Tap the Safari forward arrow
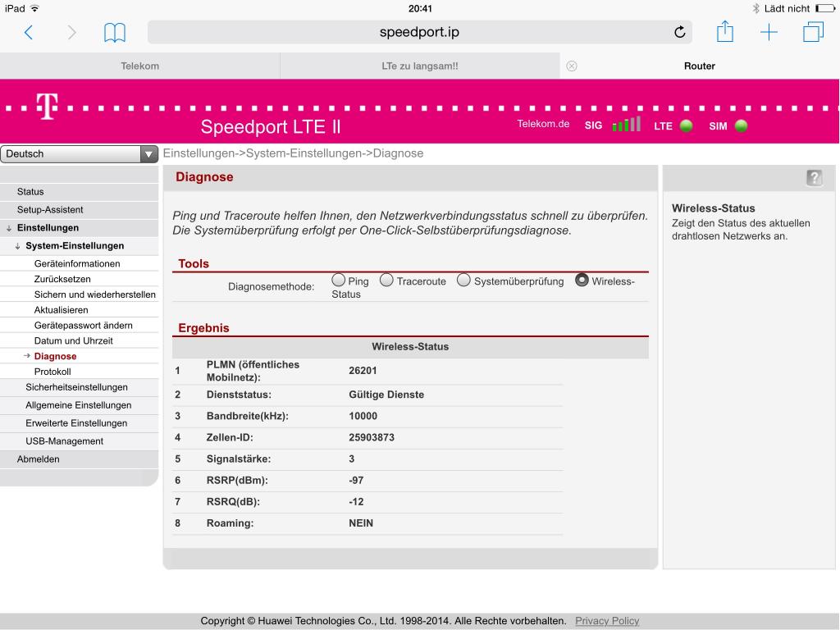 pyautogui.click(x=72, y=32)
